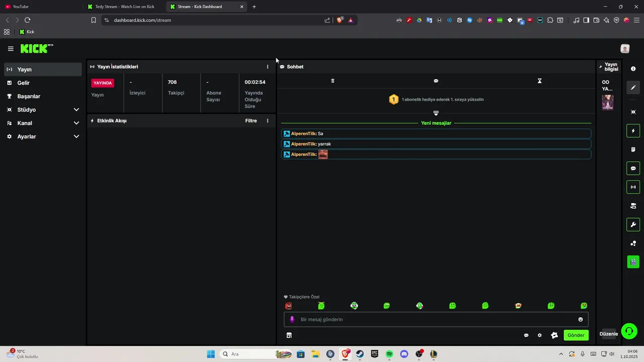Open browser extensions puzzle icon
This screenshot has height=362, width=644.
pos(550,20)
